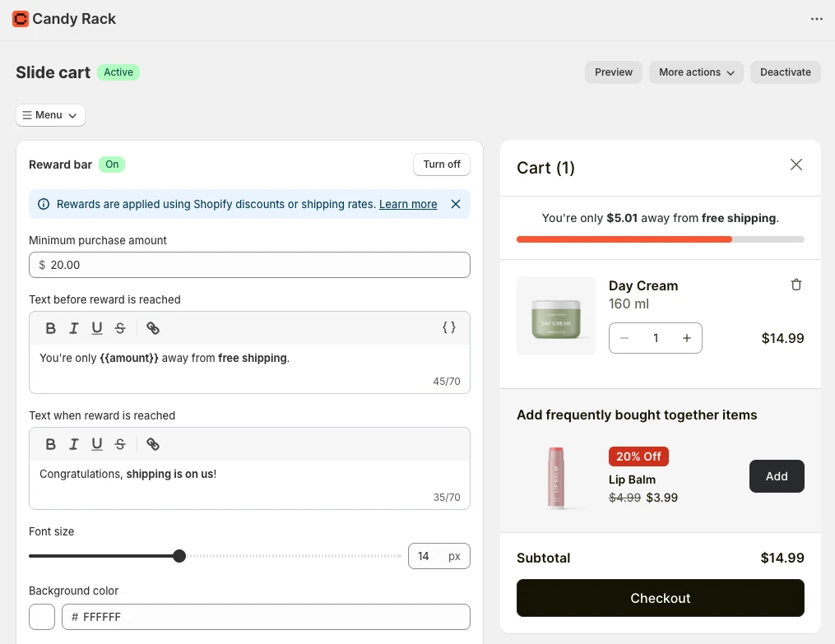This screenshot has height=644, width=835.
Task: Open the Menu dropdown
Action: point(49,115)
